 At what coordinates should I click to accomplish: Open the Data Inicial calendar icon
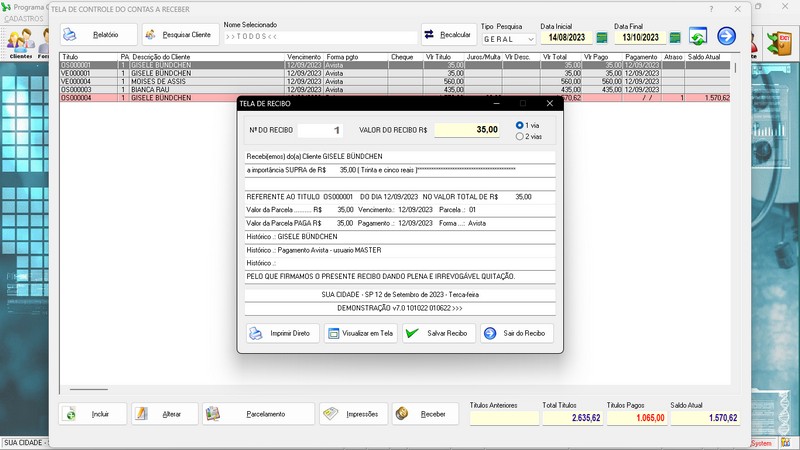(602, 38)
